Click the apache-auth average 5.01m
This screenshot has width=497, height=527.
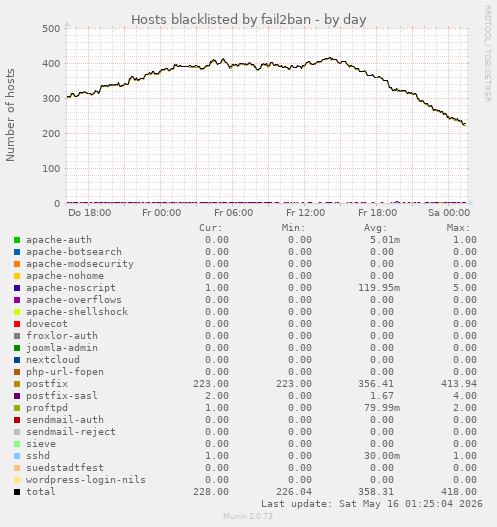(385, 240)
